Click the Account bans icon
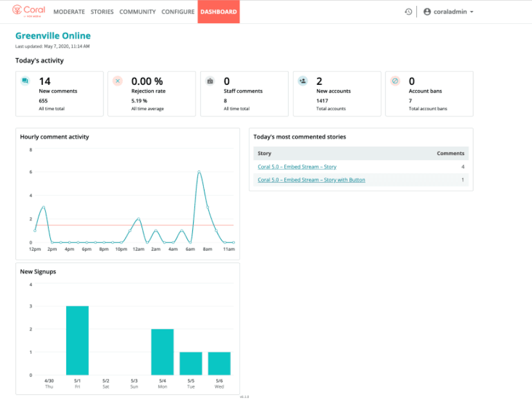The height and width of the screenshot is (400, 532). pos(395,81)
